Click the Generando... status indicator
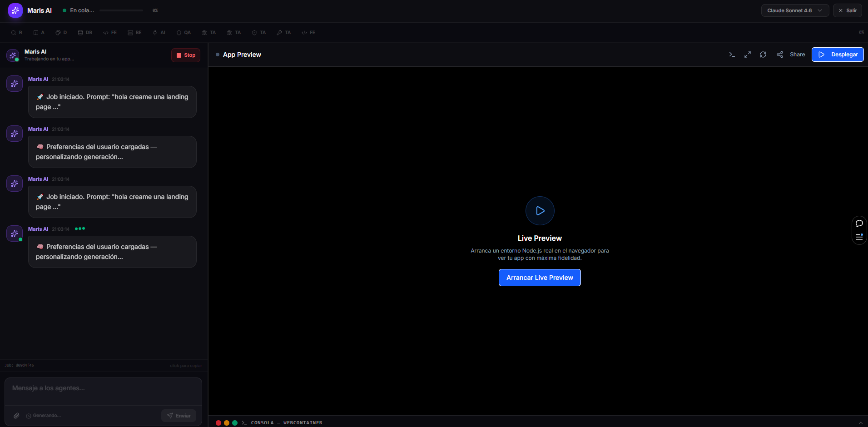The width and height of the screenshot is (868, 427). (x=44, y=416)
